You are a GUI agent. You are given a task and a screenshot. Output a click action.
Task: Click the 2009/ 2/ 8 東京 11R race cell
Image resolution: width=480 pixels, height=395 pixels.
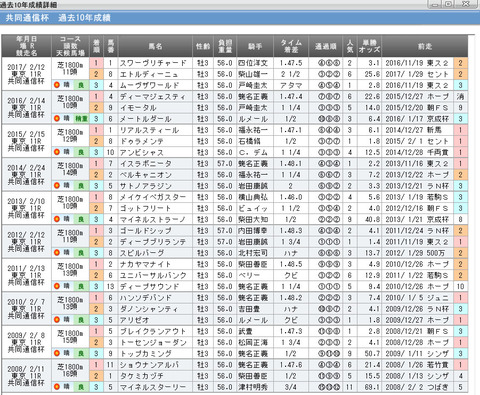coord(26,342)
